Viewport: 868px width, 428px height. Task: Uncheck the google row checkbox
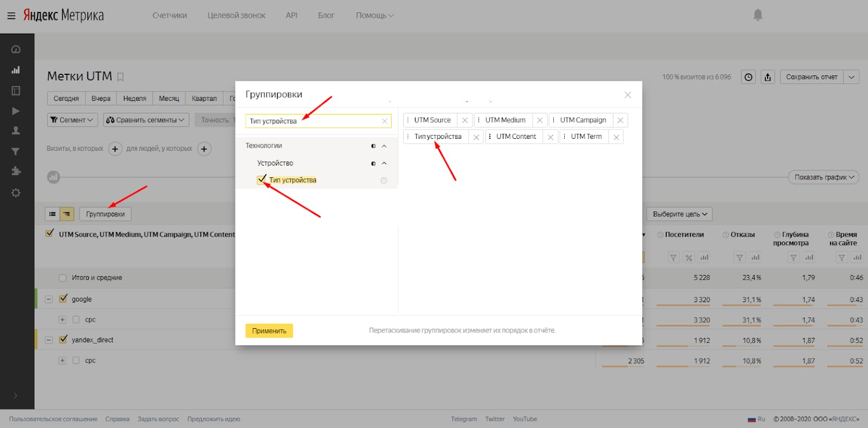click(x=63, y=299)
